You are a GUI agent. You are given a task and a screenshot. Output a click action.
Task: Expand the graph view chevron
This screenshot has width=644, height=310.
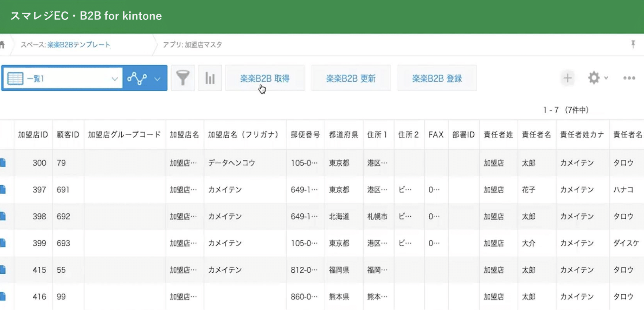coord(157,79)
